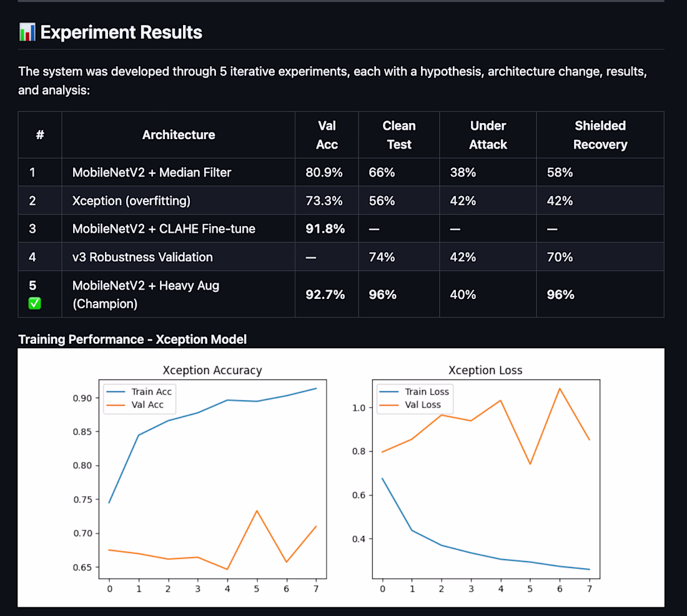Click the Shielded Recovery column header
This screenshot has width=687, height=616.
[x=600, y=135]
